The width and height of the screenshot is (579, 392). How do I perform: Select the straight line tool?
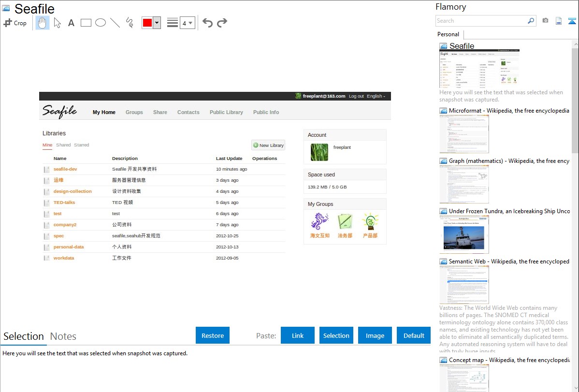(x=115, y=23)
